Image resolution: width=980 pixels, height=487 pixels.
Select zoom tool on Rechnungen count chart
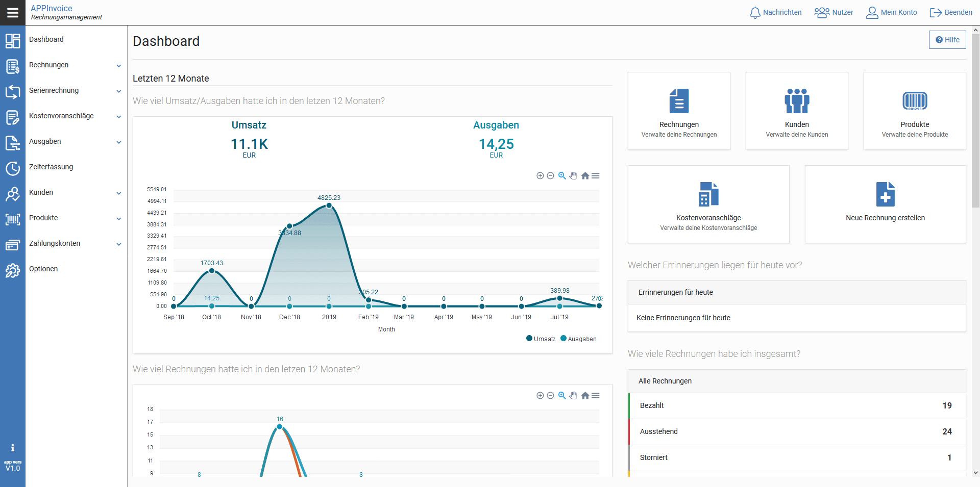tap(562, 395)
